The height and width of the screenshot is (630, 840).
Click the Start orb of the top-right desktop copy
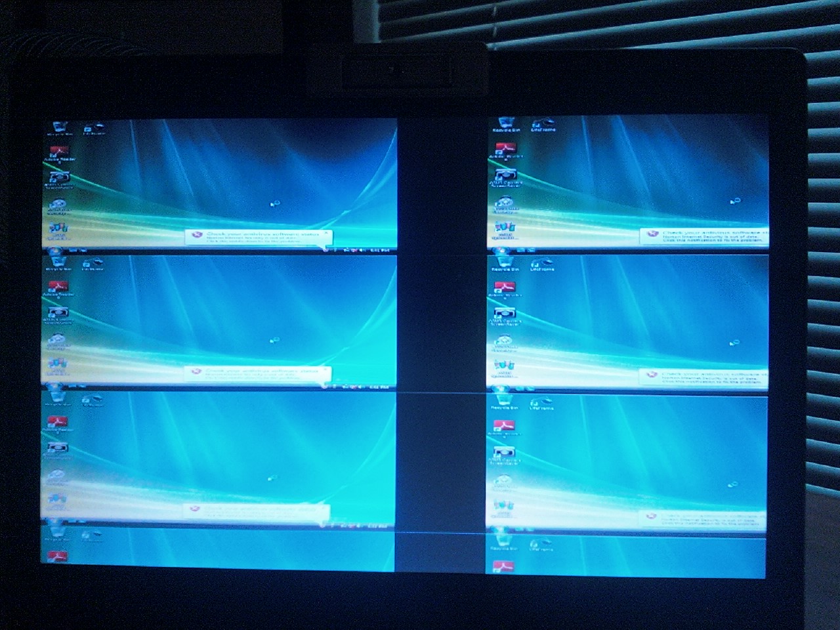tap(501, 250)
